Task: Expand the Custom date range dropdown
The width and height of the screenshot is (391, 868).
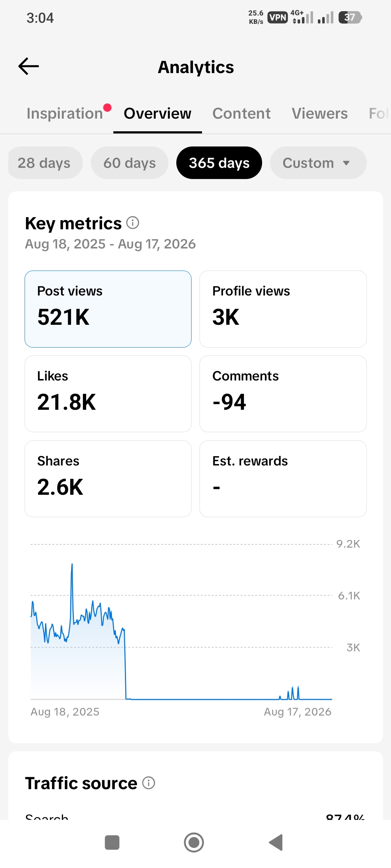Action: [318, 163]
